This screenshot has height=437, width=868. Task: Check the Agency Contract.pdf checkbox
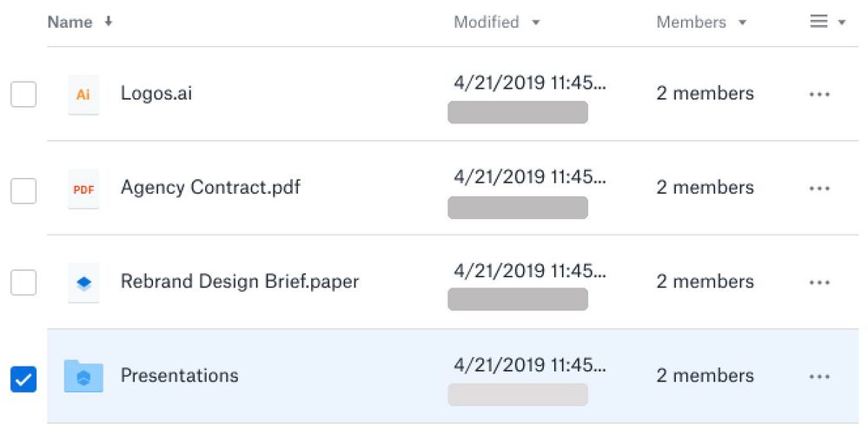click(x=23, y=189)
